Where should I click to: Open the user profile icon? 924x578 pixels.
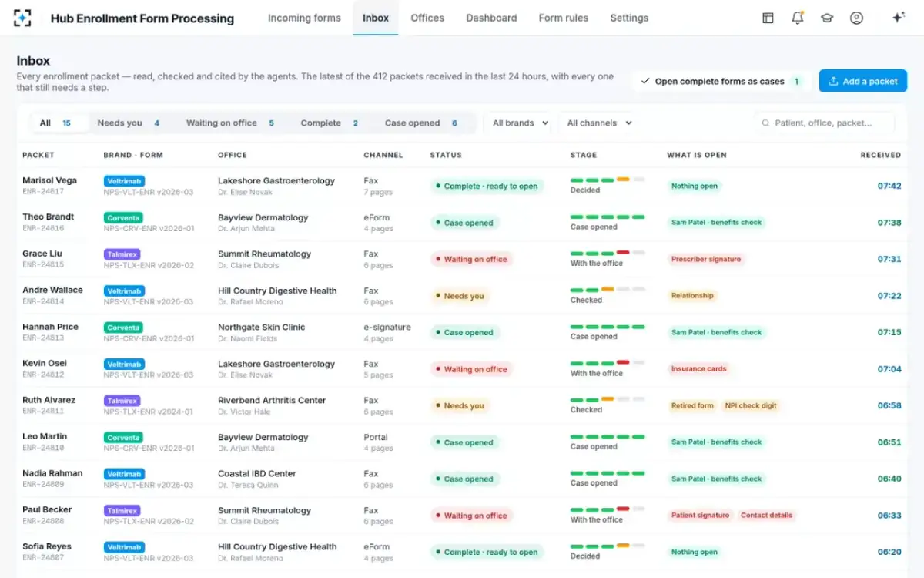[856, 18]
